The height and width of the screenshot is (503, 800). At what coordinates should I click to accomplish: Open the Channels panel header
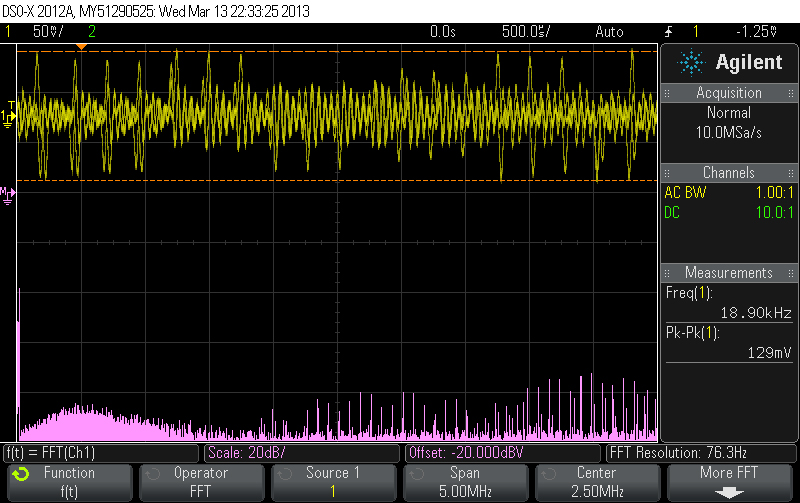tap(729, 172)
